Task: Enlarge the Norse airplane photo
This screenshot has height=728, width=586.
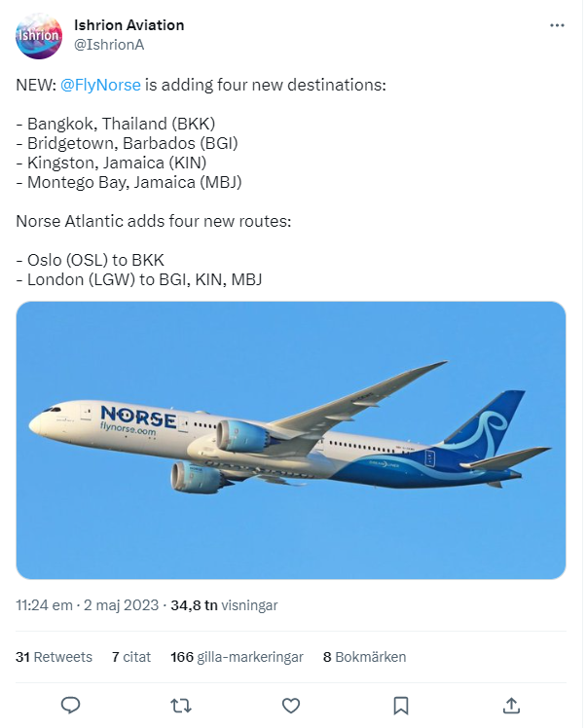Action: point(290,440)
